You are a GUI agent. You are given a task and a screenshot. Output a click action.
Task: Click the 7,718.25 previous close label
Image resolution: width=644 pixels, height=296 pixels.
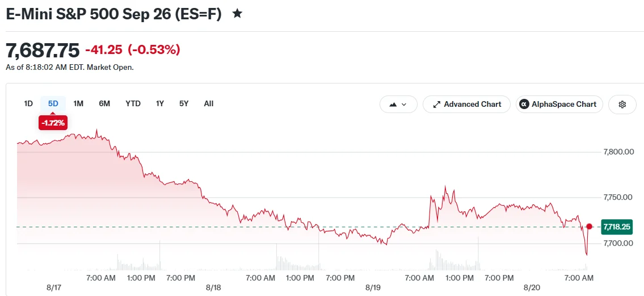pos(617,227)
